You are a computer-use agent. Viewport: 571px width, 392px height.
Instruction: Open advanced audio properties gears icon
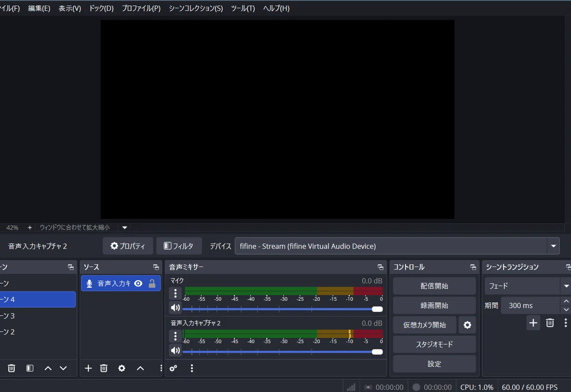(x=173, y=368)
